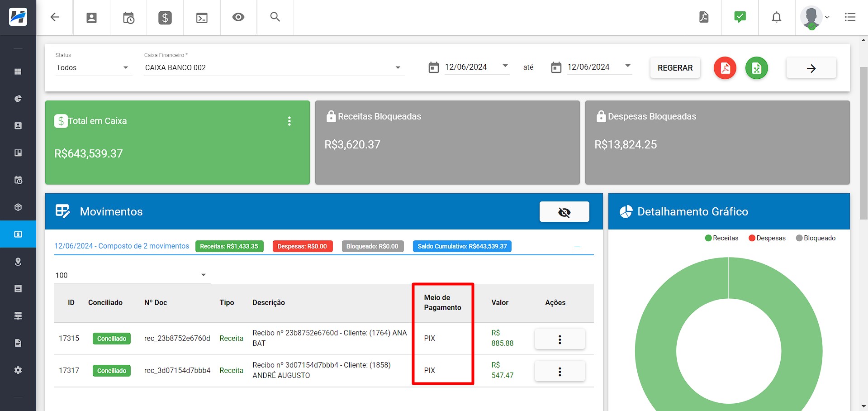Click the green checkmark chat icon
This screenshot has height=411, width=868.
coord(740,17)
